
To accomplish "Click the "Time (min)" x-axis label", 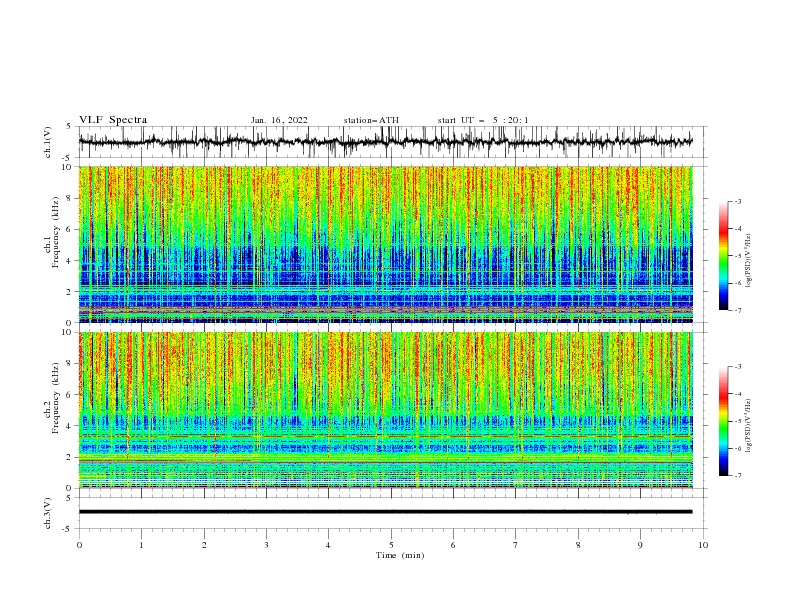I will [x=400, y=555].
